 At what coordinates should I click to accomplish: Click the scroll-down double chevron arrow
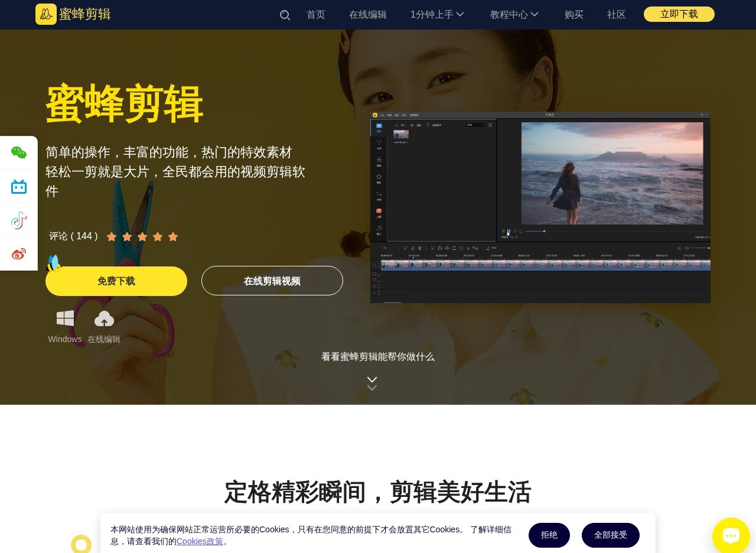[372, 383]
